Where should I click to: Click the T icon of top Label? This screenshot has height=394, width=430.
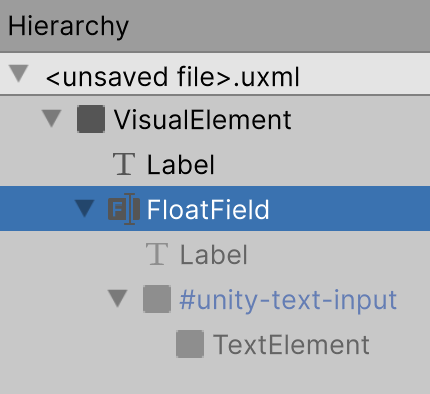(124, 164)
